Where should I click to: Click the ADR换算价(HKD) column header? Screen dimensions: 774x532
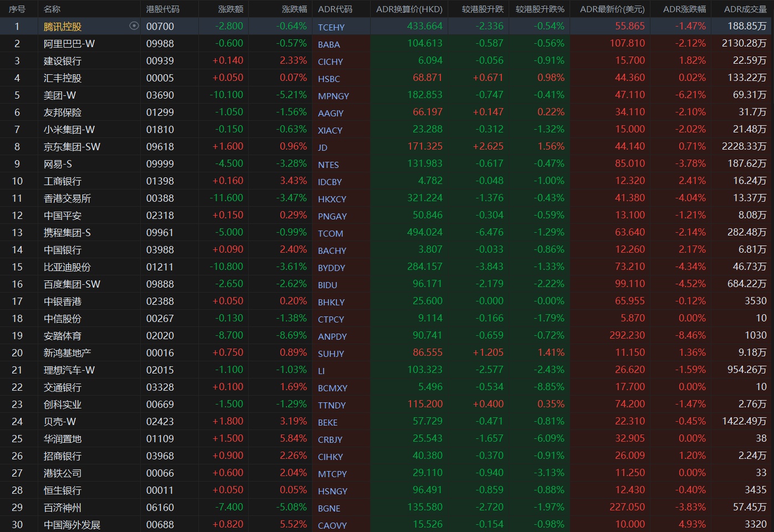tap(409, 9)
